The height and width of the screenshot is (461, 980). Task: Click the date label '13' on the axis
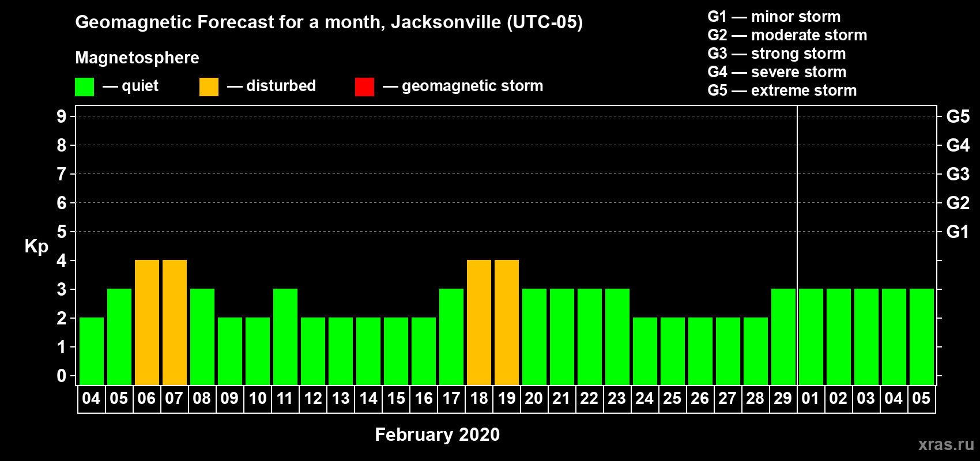click(x=340, y=399)
